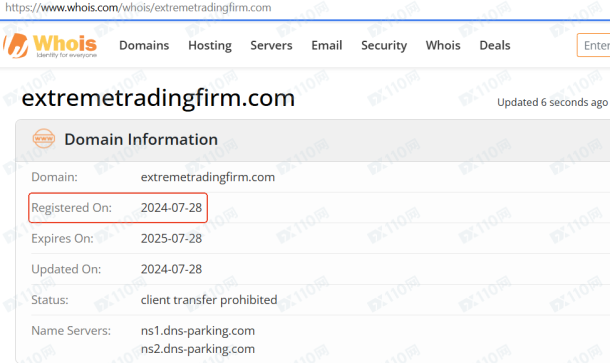
Task: Select name server ns1.dns-parking.com
Action: coord(198,331)
